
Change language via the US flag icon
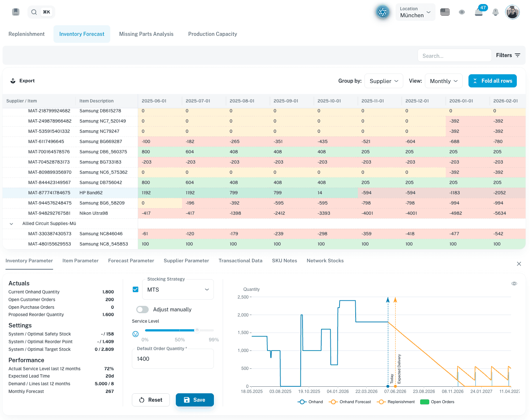pos(445,12)
